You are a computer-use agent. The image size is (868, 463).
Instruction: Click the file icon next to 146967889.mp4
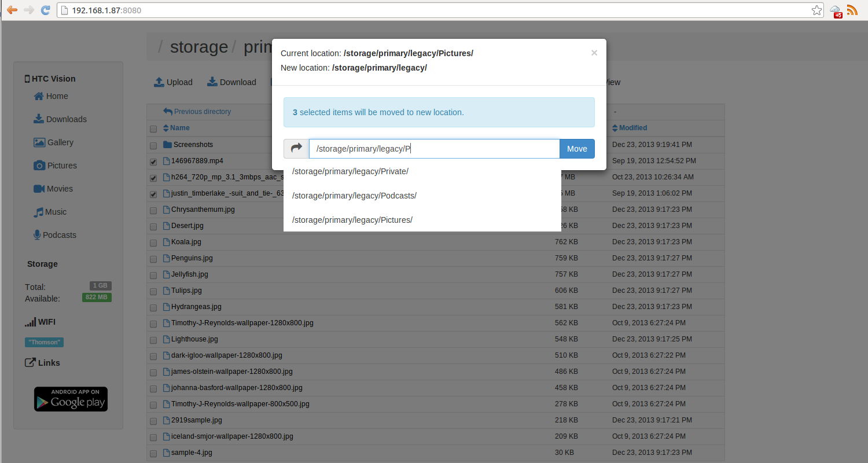[x=167, y=161]
